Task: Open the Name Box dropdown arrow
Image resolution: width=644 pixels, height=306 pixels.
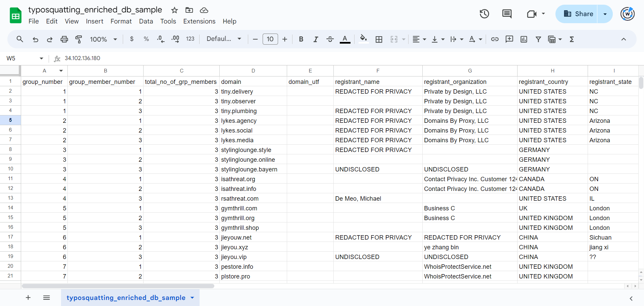Action: click(x=41, y=58)
